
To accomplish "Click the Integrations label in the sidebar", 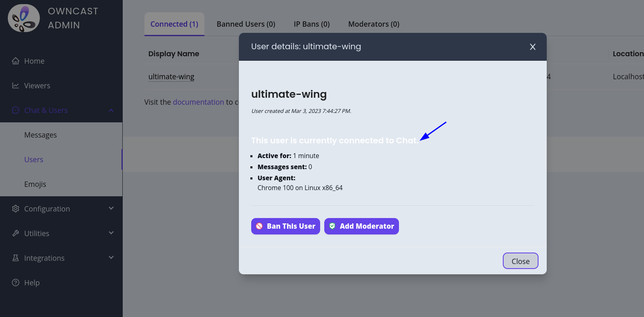I will (x=44, y=258).
